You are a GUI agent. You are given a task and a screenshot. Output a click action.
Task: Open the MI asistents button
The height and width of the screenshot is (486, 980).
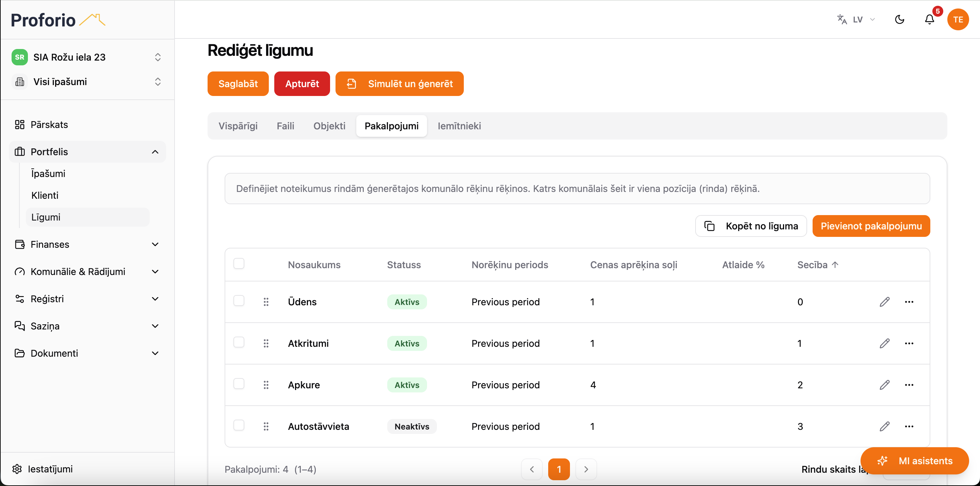915,461
